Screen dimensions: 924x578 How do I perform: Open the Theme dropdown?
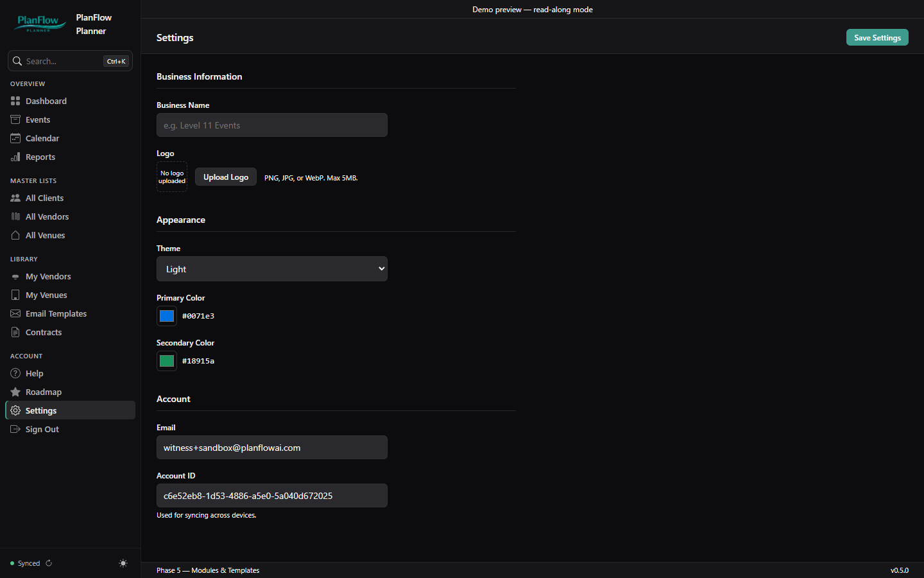(x=272, y=269)
